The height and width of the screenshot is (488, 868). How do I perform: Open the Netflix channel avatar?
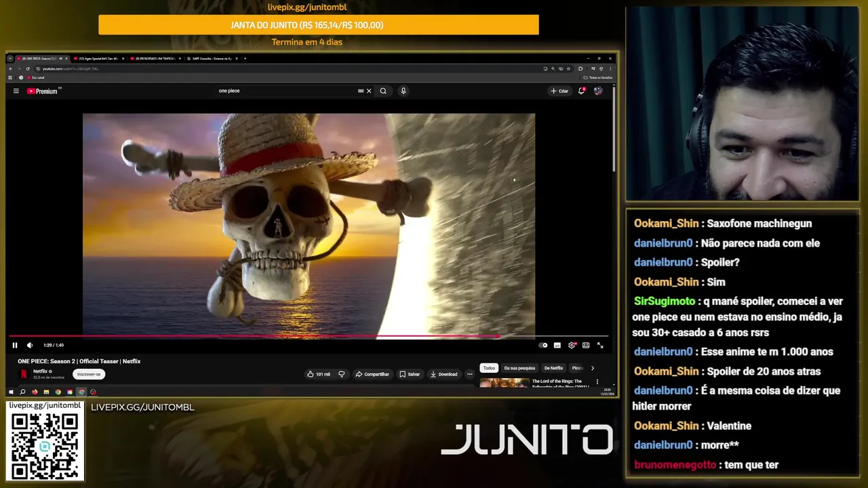(24, 373)
